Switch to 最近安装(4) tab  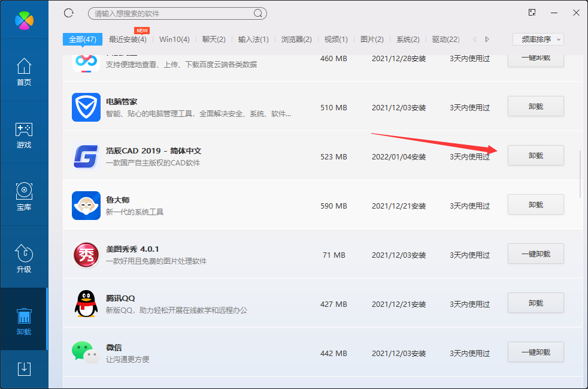point(128,39)
